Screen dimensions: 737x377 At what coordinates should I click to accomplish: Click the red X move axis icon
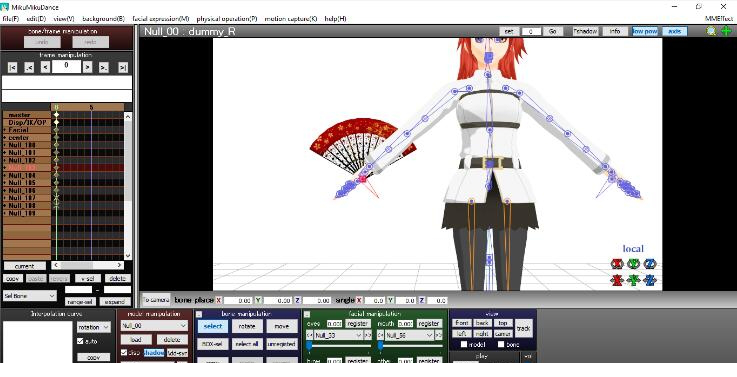tap(617, 280)
